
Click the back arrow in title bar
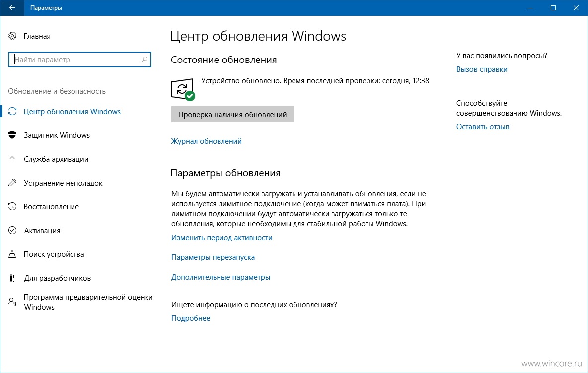pyautogui.click(x=12, y=7)
